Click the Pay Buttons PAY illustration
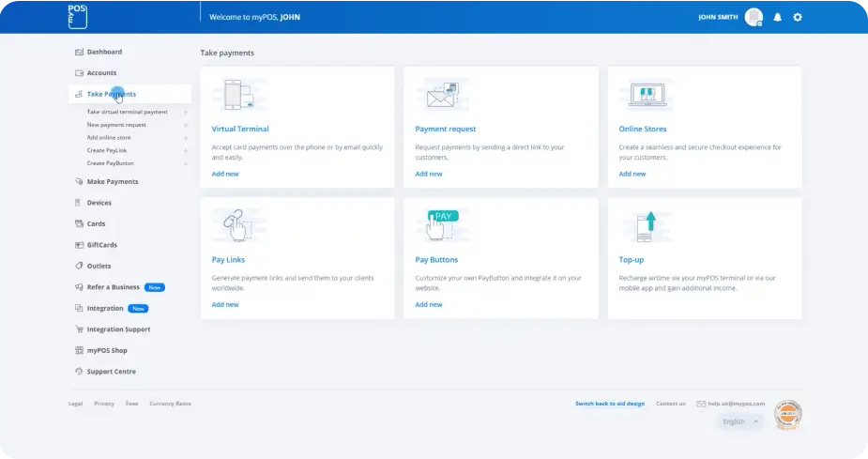Screen dimensions: 868x459 tap(442, 225)
